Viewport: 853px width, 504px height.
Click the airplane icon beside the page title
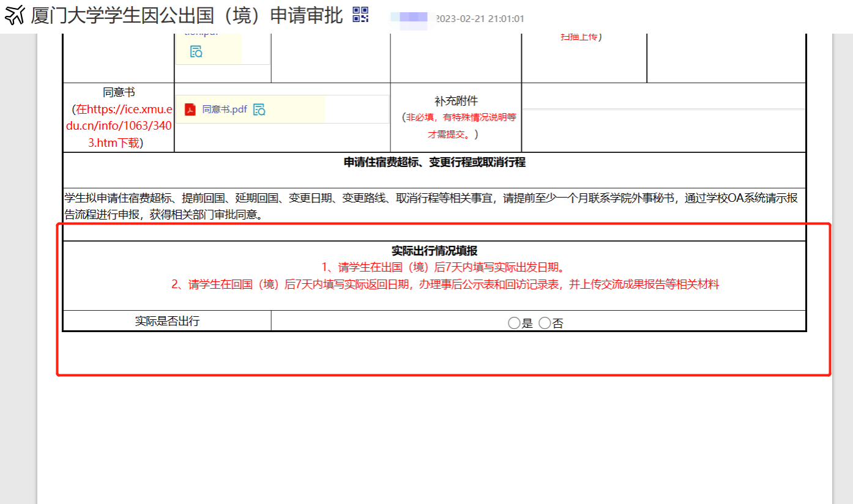tap(15, 15)
